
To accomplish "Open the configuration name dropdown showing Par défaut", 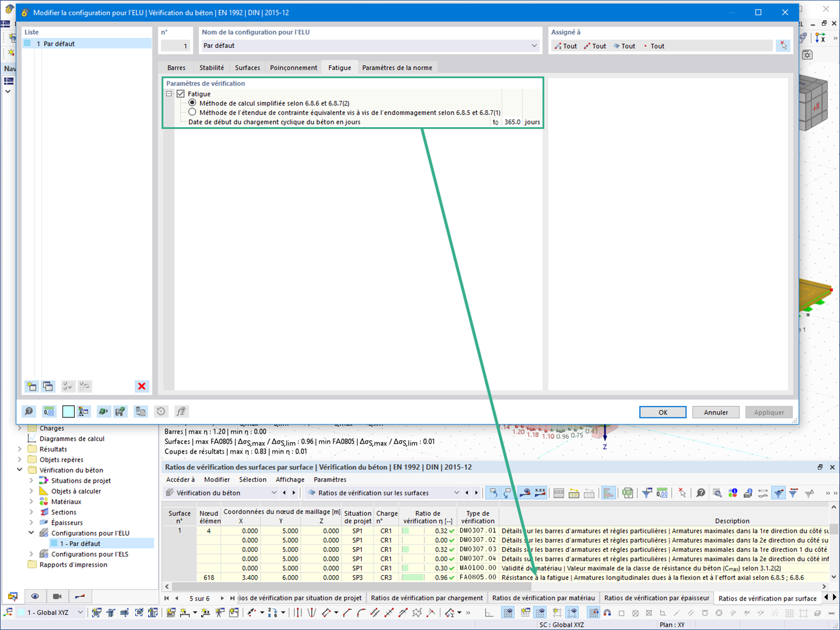I will [370, 46].
